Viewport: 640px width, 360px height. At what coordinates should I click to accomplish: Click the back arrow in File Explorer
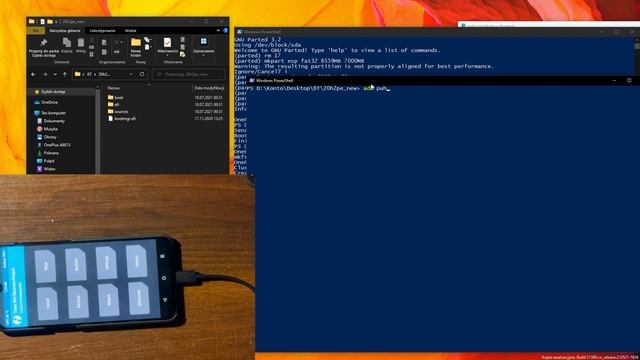click(33, 74)
